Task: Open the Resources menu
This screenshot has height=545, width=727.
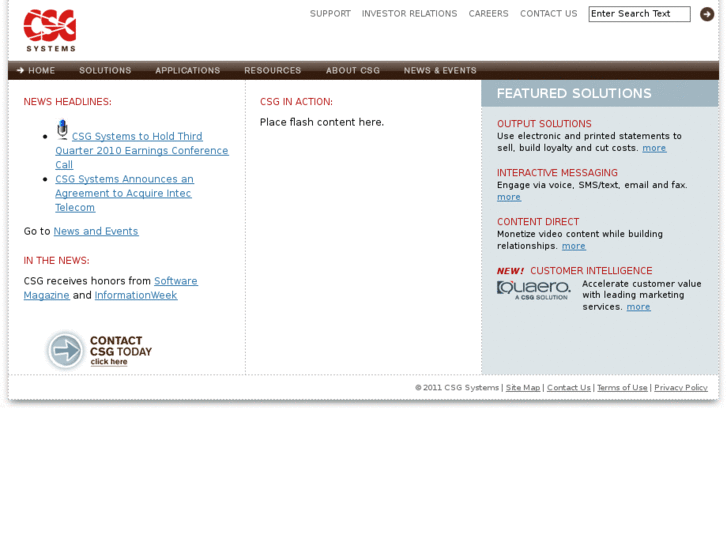Action: click(273, 71)
